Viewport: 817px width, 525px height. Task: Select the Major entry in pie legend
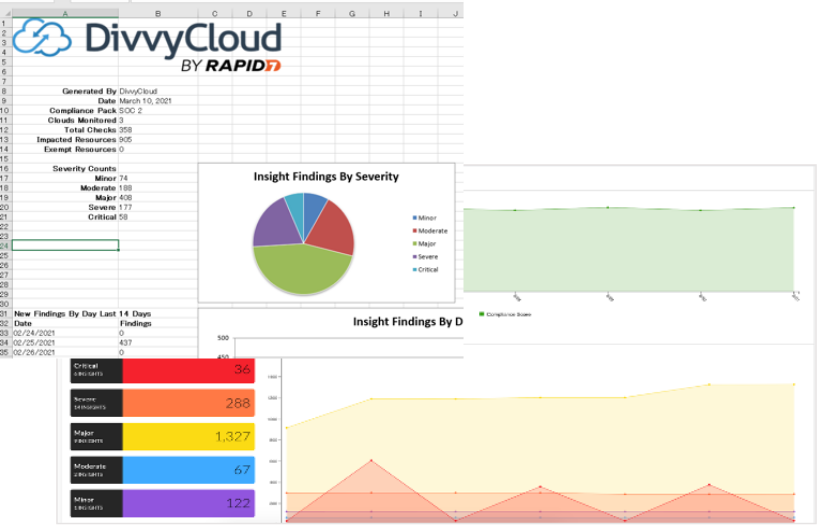click(x=424, y=244)
